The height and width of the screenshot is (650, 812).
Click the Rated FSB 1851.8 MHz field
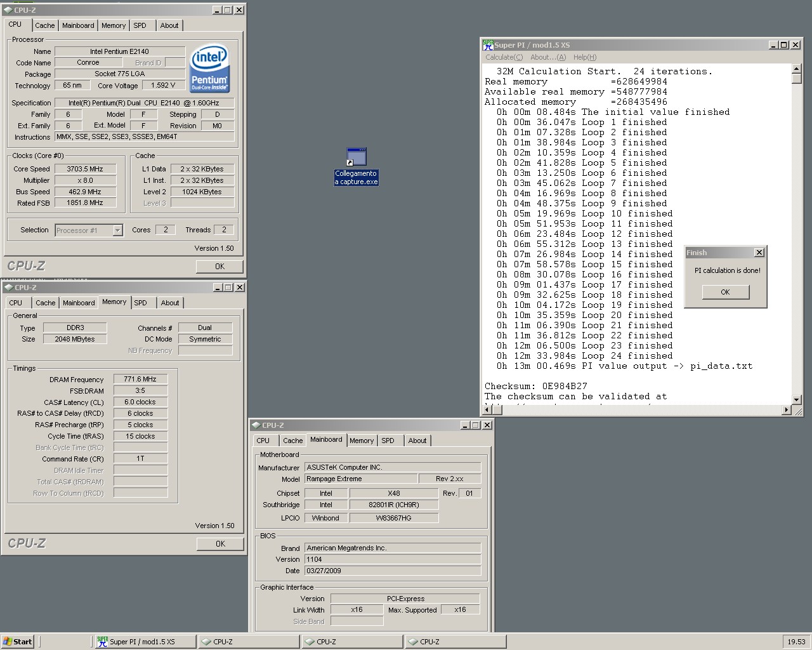(x=85, y=202)
